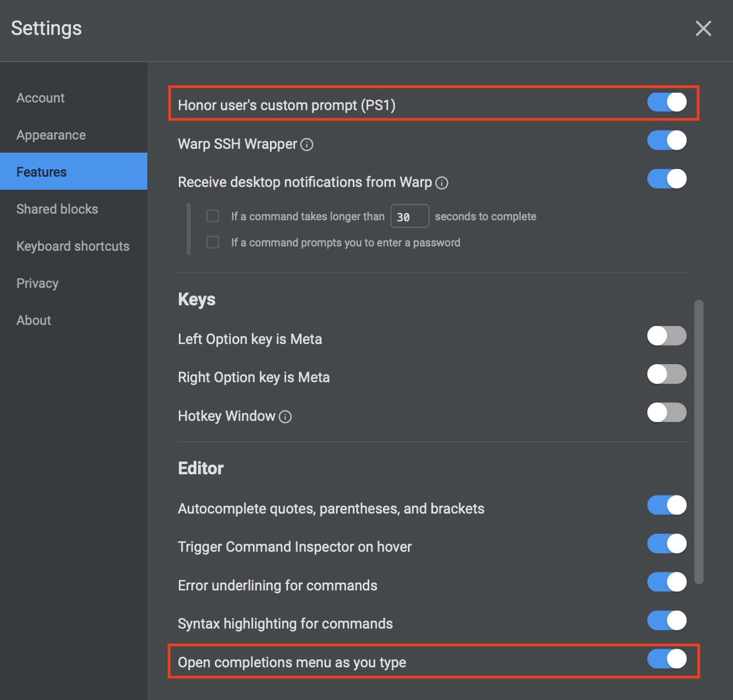Viewport: 733px width, 700px height.
Task: Click the info icon beside Warp SSH Wrapper
Action: click(307, 144)
